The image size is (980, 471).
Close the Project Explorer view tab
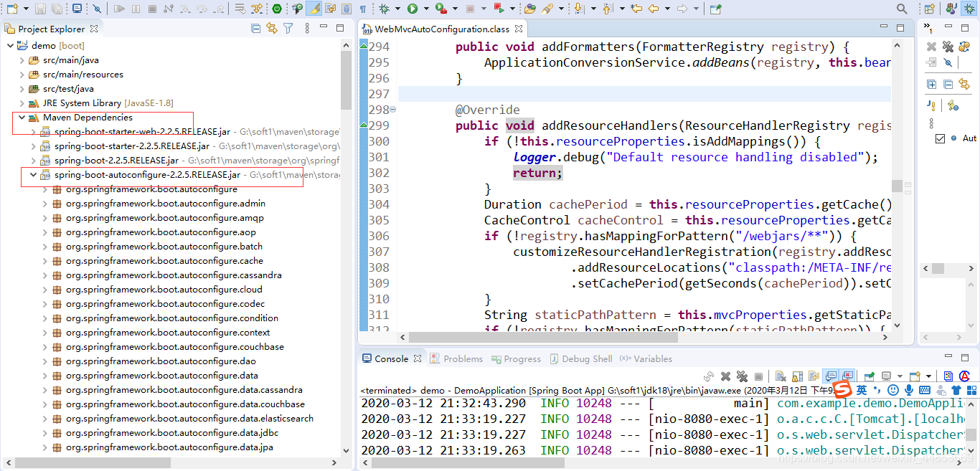(x=93, y=29)
